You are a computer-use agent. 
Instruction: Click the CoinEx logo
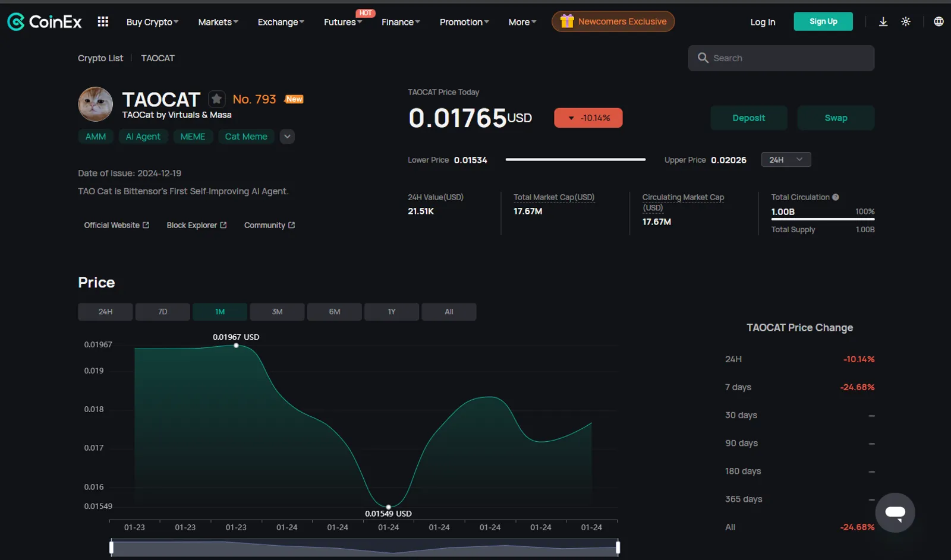(44, 22)
